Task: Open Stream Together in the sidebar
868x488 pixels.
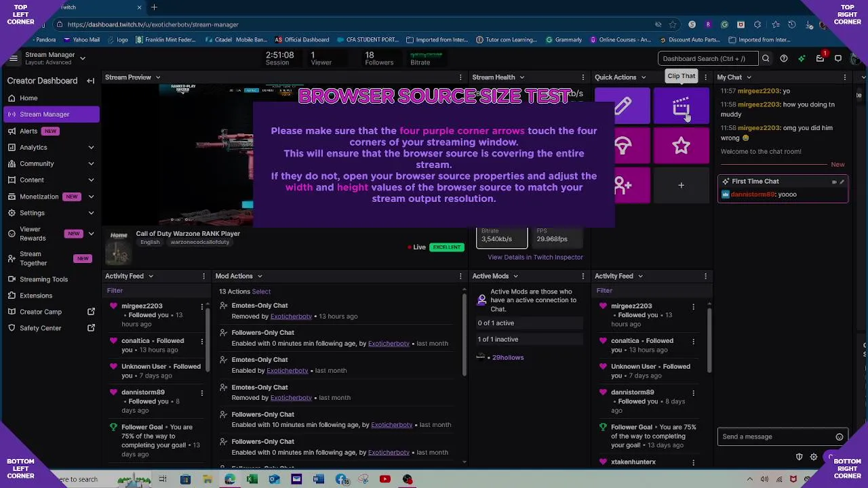Action: (x=52, y=258)
